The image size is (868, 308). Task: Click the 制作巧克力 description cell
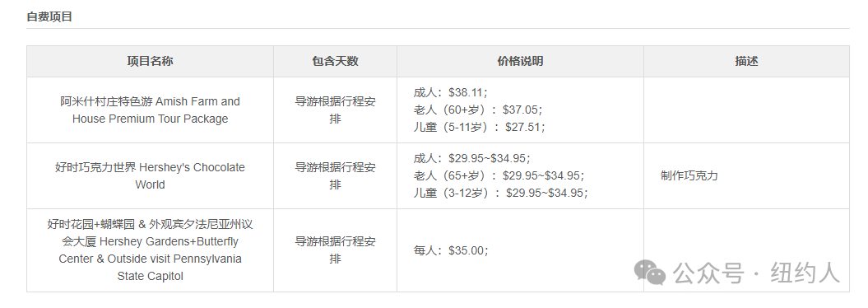tap(689, 175)
